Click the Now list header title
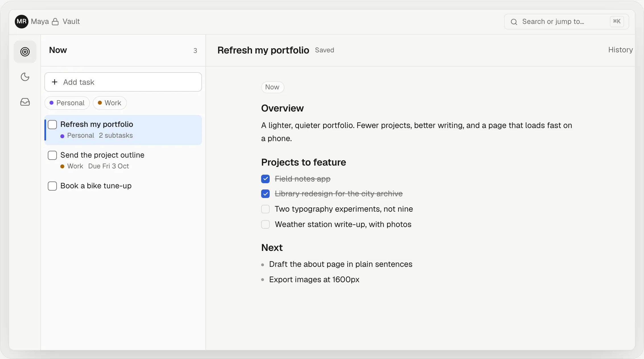Image resolution: width=644 pixels, height=359 pixels. [58, 50]
